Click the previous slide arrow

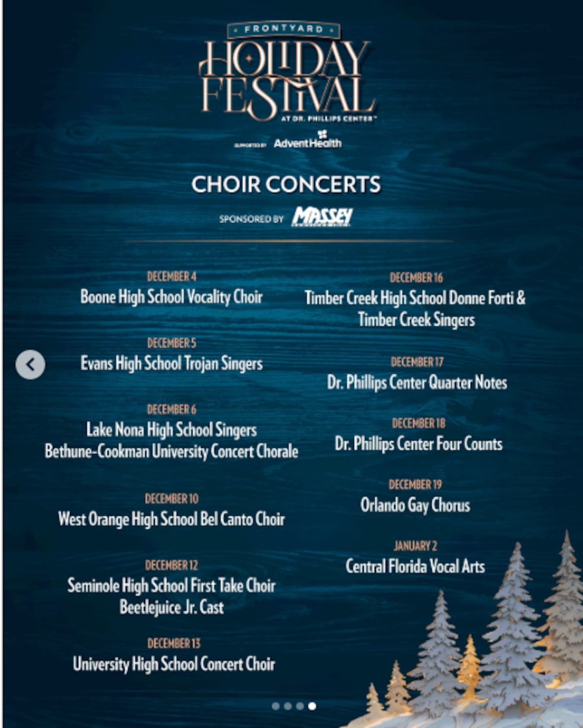30,365
